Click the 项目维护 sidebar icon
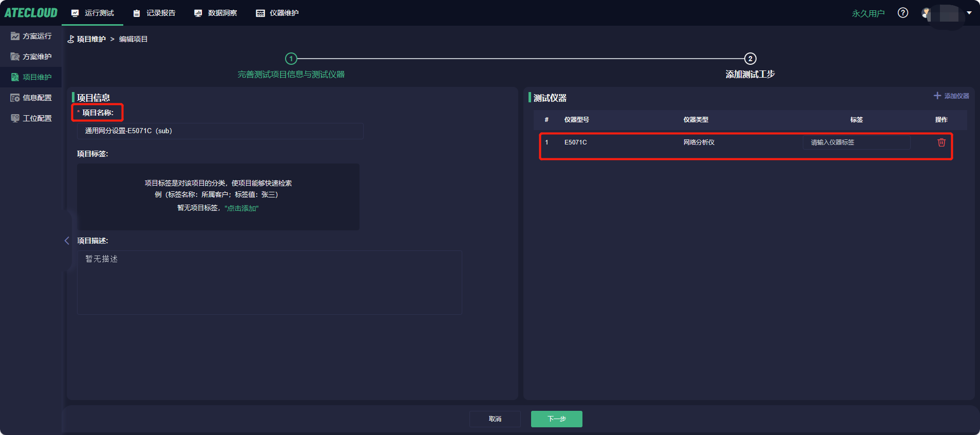The height and width of the screenshot is (435, 980). click(x=15, y=77)
